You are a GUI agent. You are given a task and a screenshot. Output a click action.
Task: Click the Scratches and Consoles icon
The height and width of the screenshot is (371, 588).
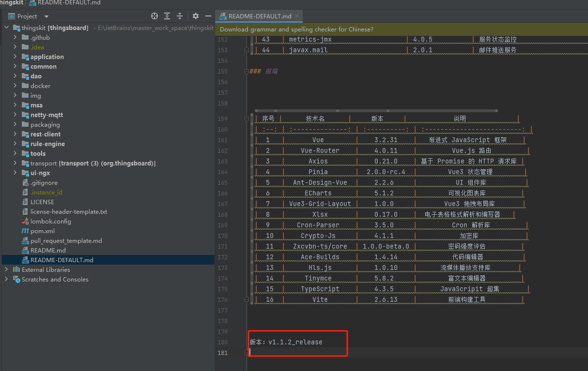coord(16,279)
